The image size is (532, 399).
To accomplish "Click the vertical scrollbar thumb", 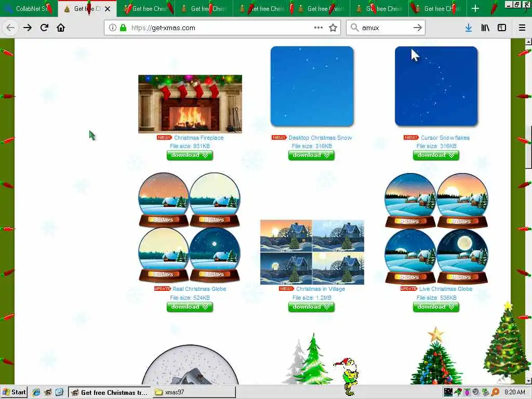I will (528, 147).
